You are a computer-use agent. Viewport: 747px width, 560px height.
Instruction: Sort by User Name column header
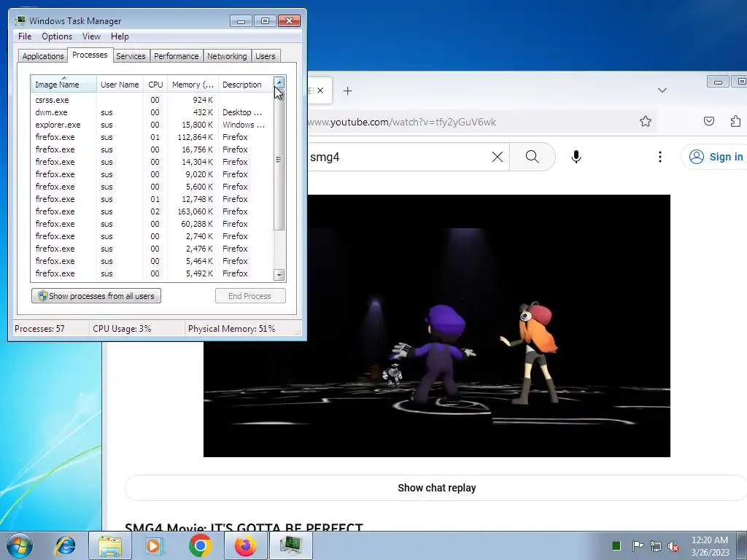(120, 85)
